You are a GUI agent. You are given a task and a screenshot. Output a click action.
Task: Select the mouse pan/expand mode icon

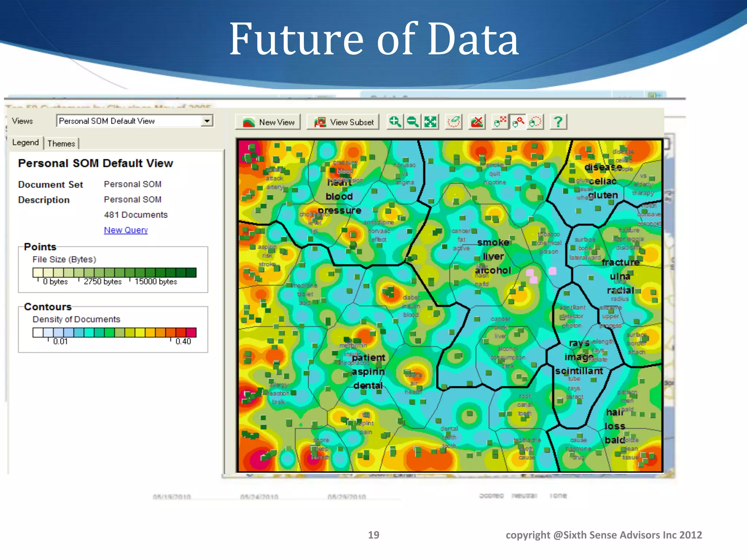pyautogui.click(x=500, y=122)
